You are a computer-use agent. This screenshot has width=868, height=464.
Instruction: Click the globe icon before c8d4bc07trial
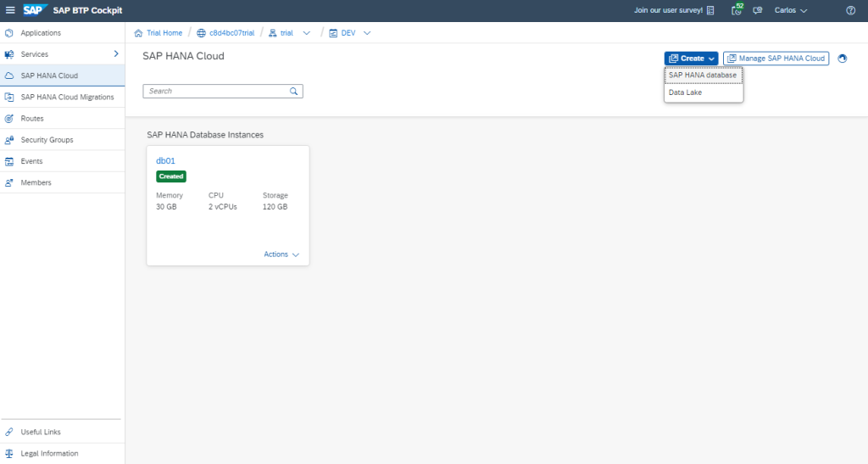click(202, 33)
